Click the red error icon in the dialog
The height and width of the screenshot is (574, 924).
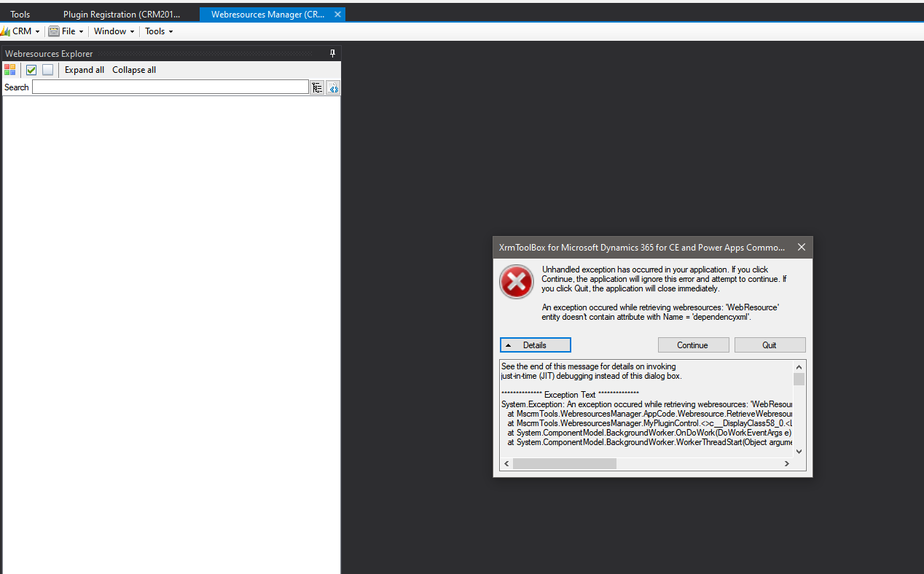(x=516, y=282)
